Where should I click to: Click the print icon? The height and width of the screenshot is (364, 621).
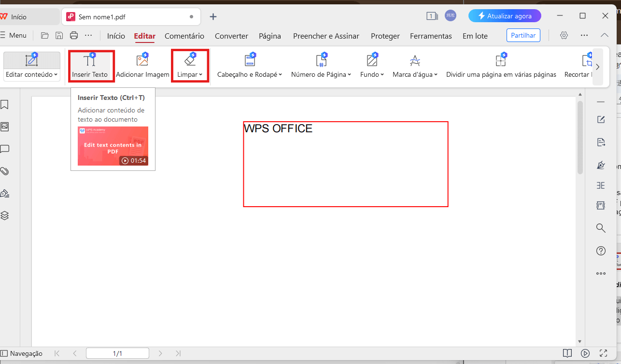point(74,35)
